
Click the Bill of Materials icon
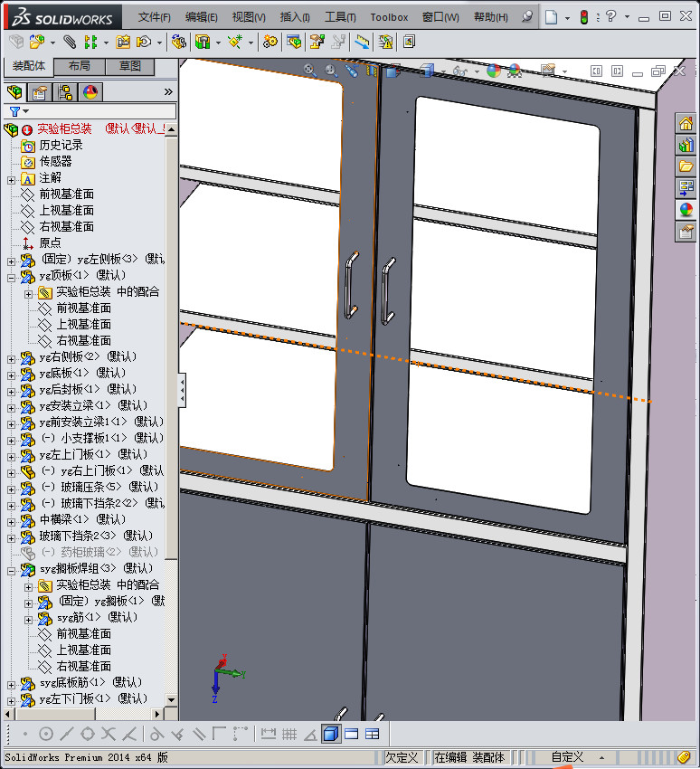pos(294,42)
